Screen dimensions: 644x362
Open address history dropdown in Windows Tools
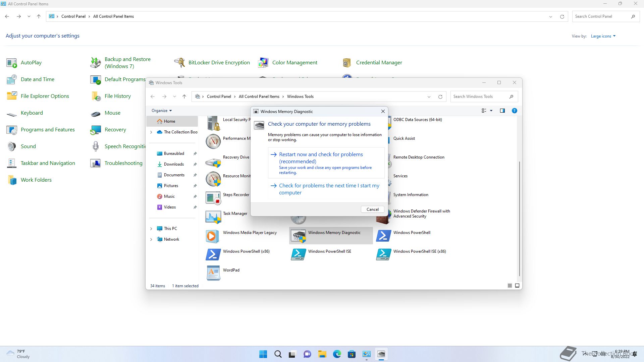tap(429, 97)
